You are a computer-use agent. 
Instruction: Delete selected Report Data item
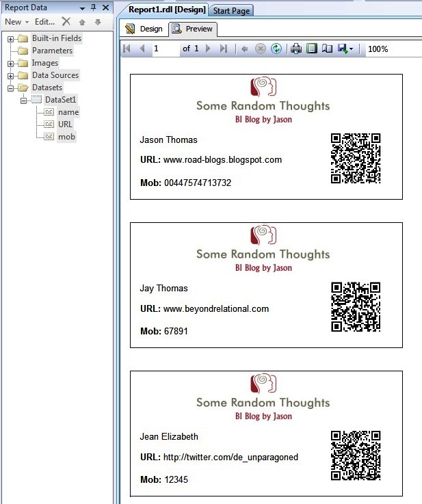[x=66, y=21]
